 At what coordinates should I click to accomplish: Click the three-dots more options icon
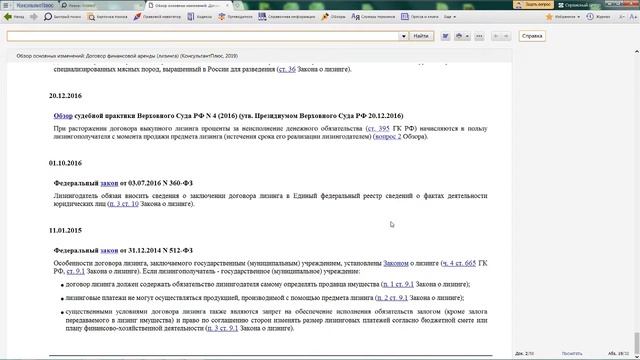479,36
